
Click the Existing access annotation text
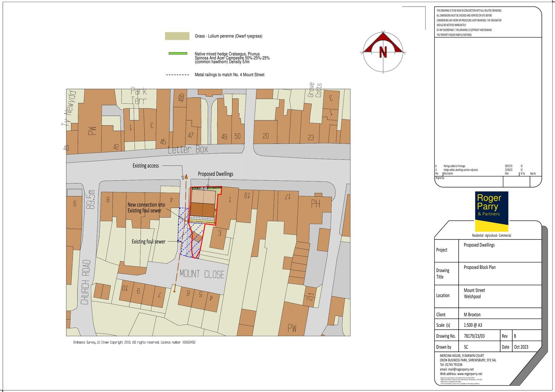point(146,166)
